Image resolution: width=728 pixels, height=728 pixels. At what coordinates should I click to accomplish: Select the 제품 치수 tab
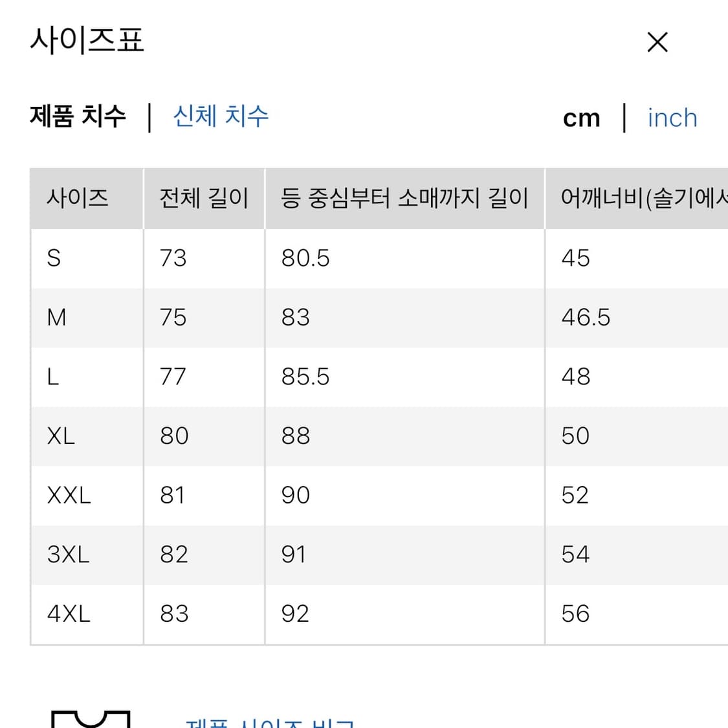pos(76,116)
